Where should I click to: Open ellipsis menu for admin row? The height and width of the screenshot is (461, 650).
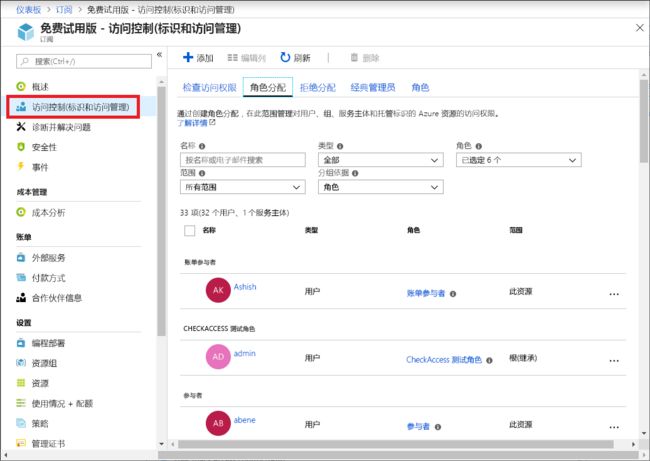point(614,361)
